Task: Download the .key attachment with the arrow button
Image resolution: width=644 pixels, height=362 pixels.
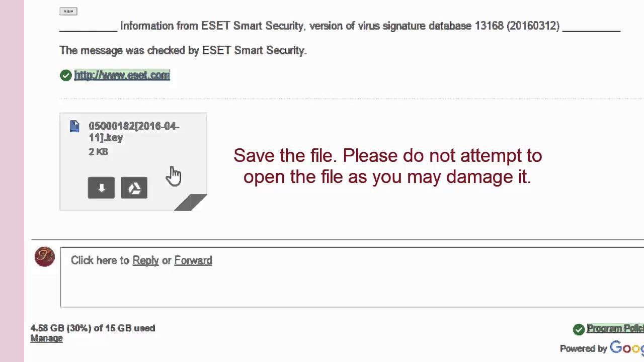Action: 101,188
